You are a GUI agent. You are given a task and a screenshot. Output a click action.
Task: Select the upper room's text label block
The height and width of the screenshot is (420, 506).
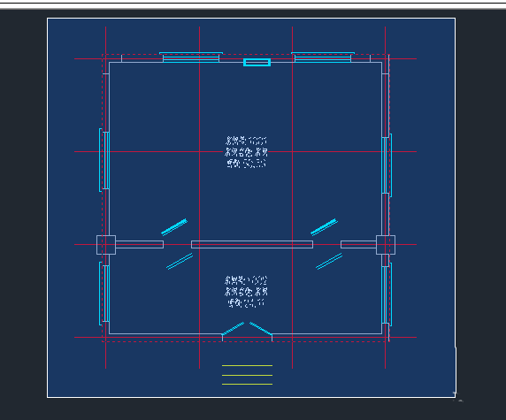(246, 152)
